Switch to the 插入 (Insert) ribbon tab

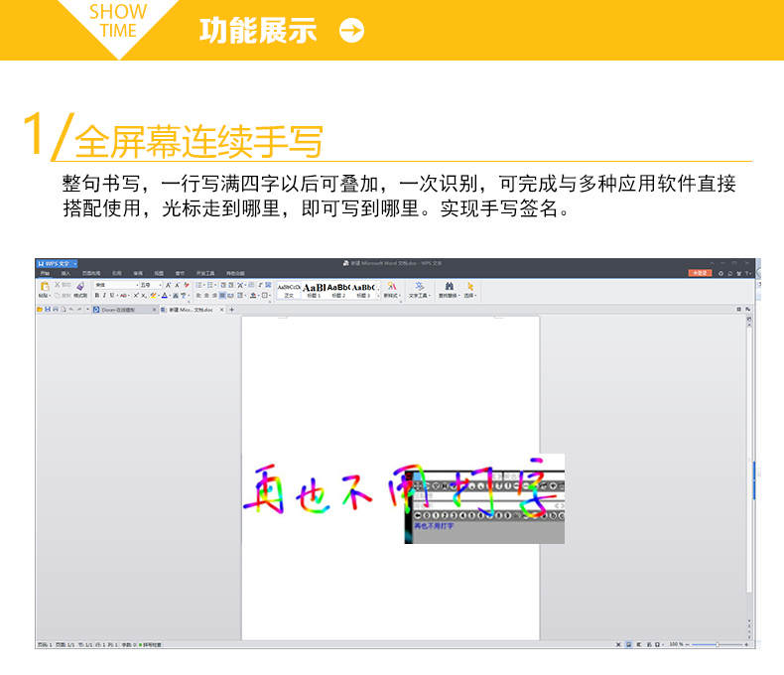click(65, 272)
